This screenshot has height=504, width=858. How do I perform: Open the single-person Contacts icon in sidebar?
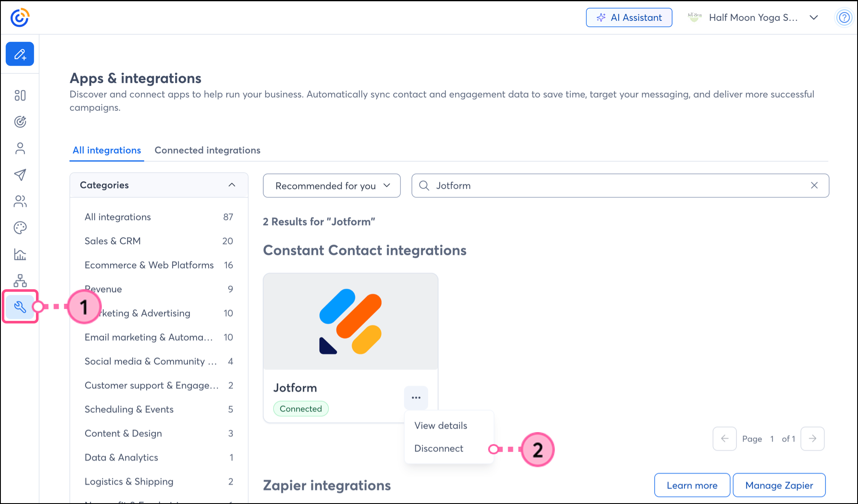coord(20,148)
